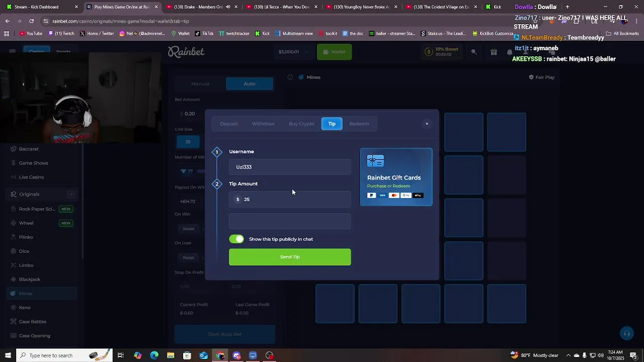Select the 25 grid size option
Screen dimensions: 644x362
[x=188, y=142]
